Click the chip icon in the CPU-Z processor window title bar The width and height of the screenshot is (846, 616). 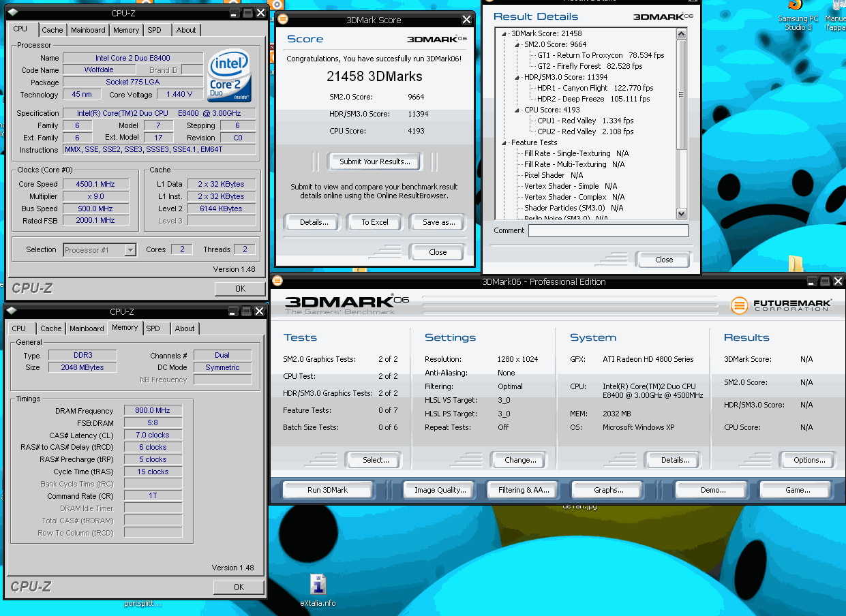(13, 12)
